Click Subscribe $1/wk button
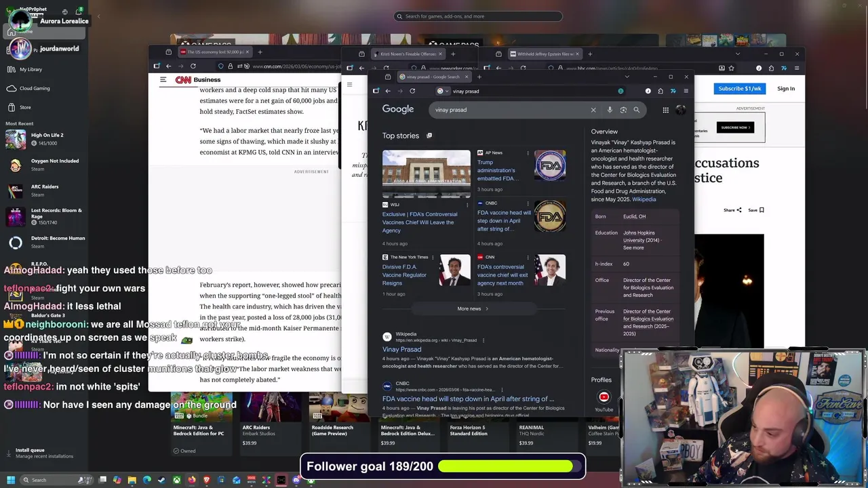Screen dimensions: 868x488 coord(740,89)
